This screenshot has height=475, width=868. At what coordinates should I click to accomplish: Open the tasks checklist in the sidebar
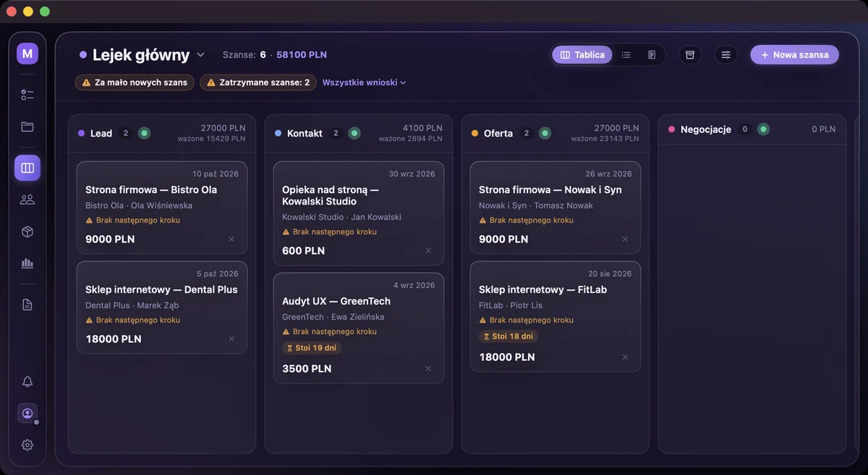pyautogui.click(x=27, y=95)
